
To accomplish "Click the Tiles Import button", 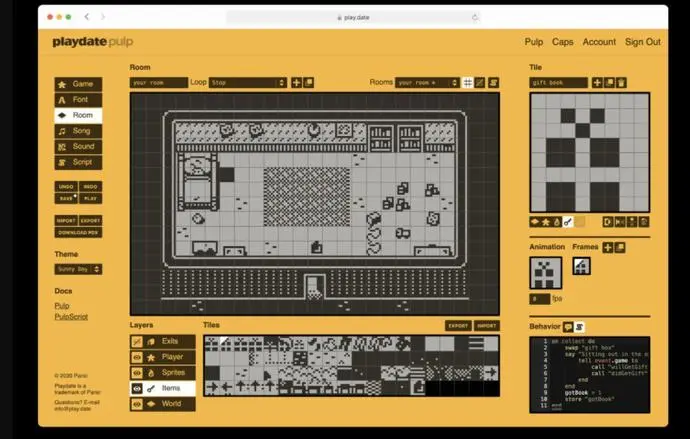I will coord(487,326).
